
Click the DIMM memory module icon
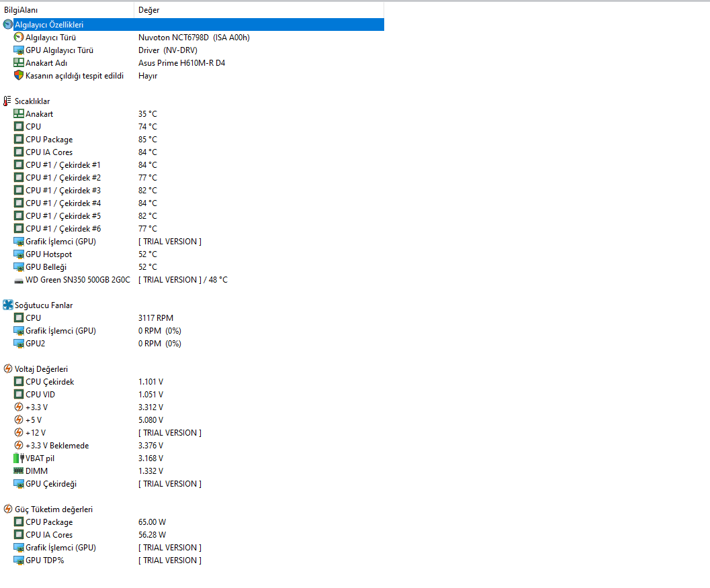19,471
